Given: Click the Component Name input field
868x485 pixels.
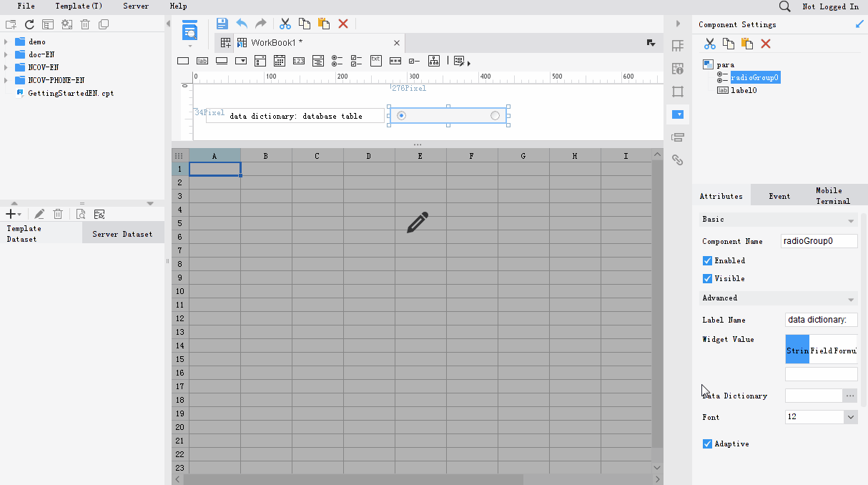Looking at the screenshot, I should [819, 241].
